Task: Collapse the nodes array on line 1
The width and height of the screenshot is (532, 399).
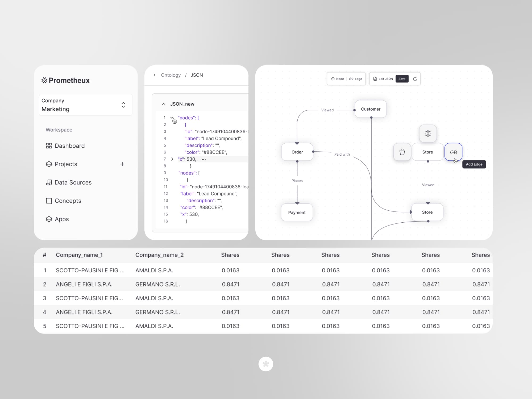Action: click(172, 118)
